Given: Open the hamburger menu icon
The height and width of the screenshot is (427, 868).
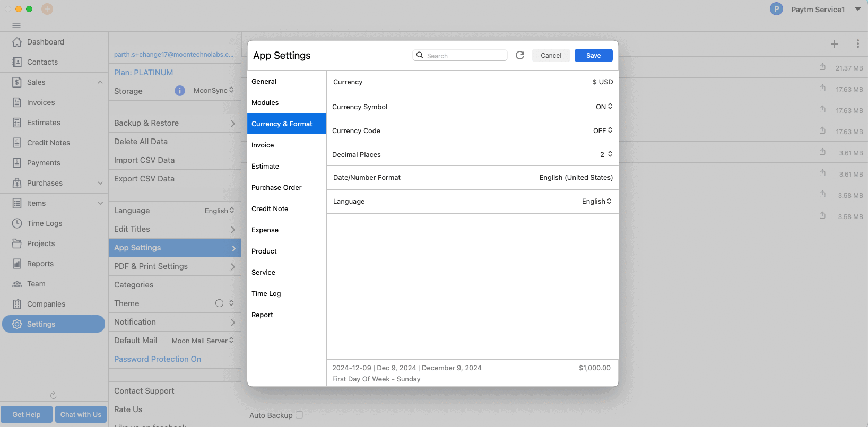Looking at the screenshot, I should [16, 25].
